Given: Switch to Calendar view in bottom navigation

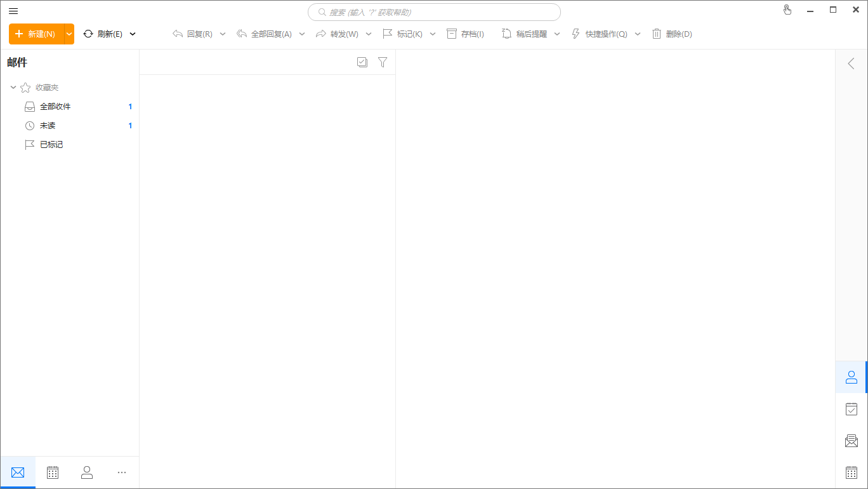Looking at the screenshot, I should (53, 472).
